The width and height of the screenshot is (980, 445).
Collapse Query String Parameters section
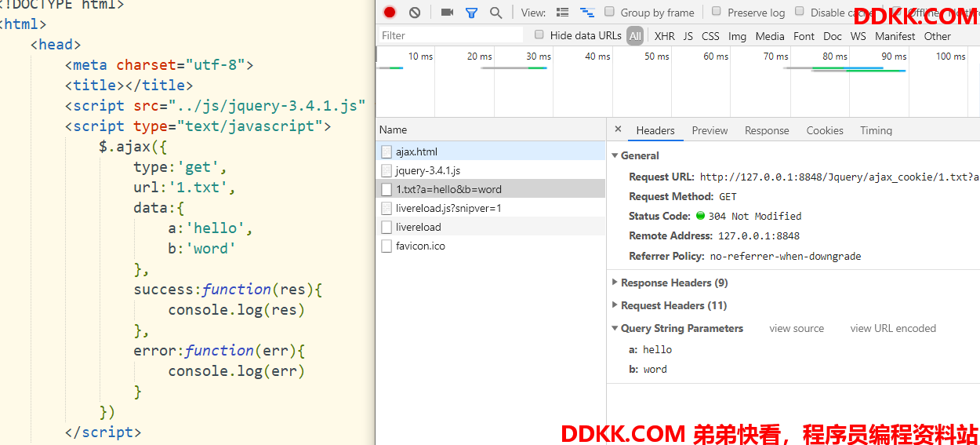[615, 328]
